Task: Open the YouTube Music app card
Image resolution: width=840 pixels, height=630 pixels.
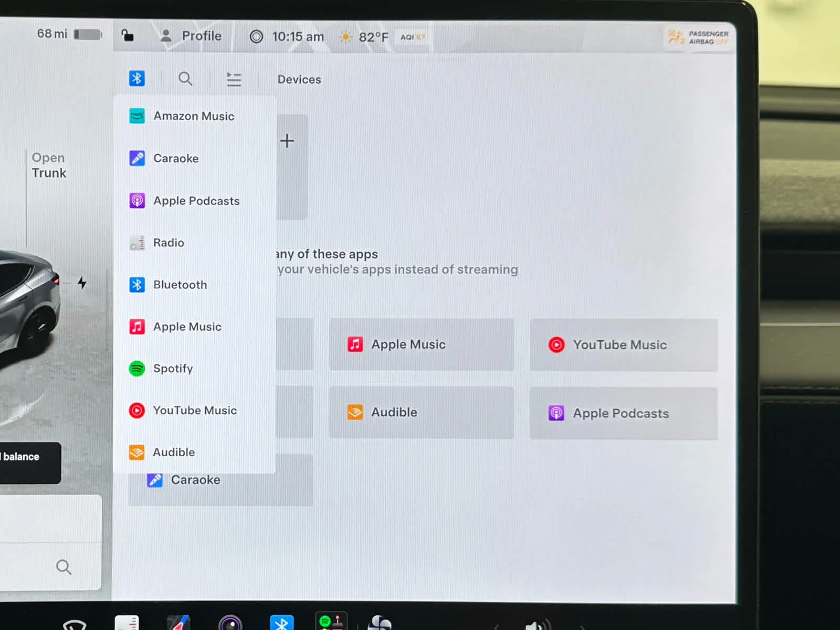Action: pyautogui.click(x=623, y=345)
